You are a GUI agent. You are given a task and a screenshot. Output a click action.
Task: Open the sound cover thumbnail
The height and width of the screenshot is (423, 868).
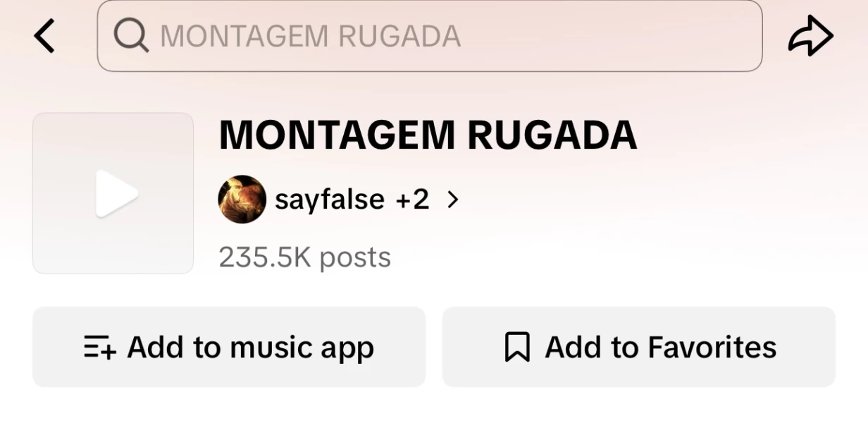[113, 193]
